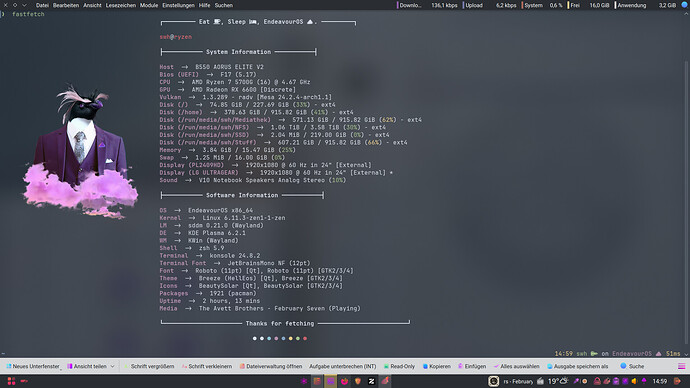Click the Einfügen paste icon
This screenshot has width=690, height=388.
(460, 366)
